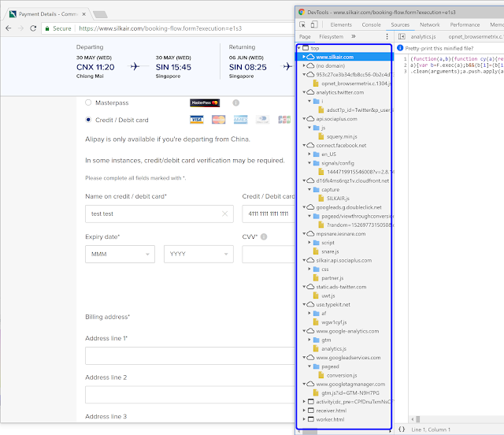The image size is (504, 435).
Task: Select the Filesystem navigator tab
Action: pos(331,37)
